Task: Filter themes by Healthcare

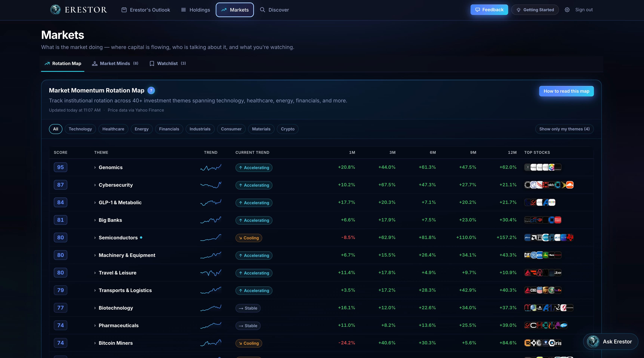Action: click(113, 129)
